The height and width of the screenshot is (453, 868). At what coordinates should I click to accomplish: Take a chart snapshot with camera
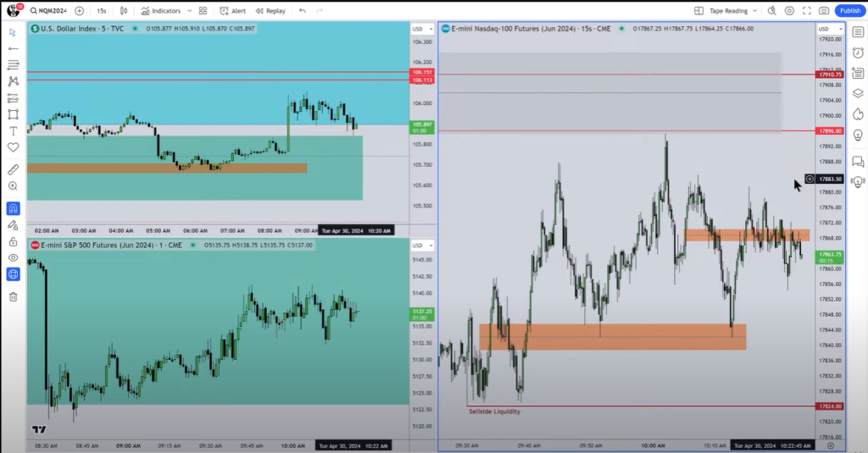(x=824, y=10)
